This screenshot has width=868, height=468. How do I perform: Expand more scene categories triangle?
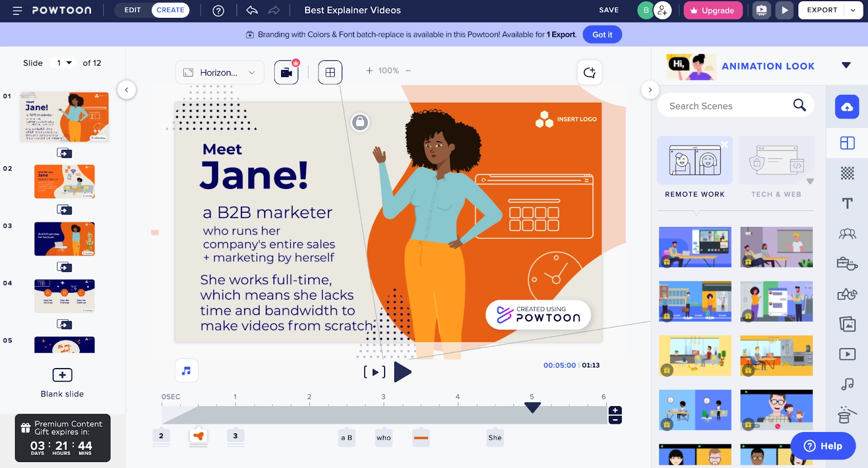(x=810, y=181)
